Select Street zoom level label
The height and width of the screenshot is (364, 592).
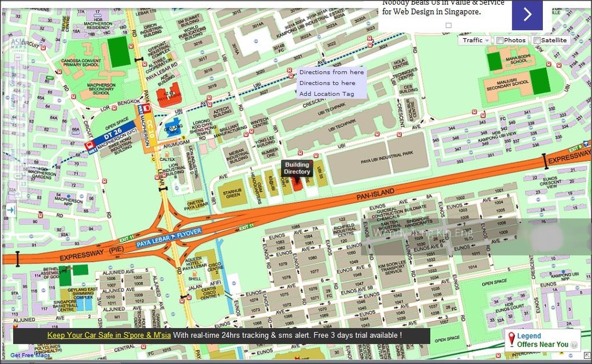(12, 156)
